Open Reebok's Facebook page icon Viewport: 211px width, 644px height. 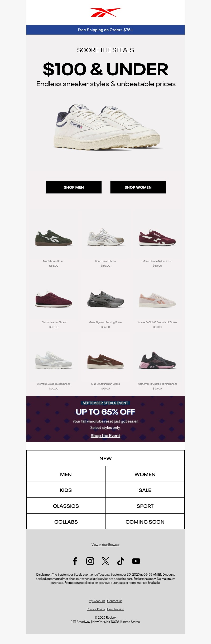click(x=75, y=561)
